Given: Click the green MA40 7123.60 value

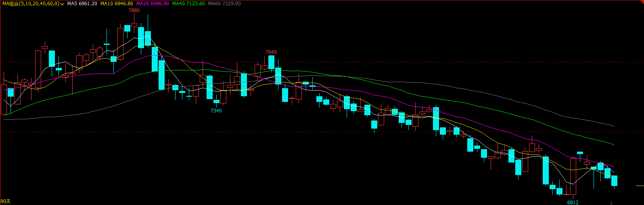Looking at the screenshot, I should [x=188, y=4].
